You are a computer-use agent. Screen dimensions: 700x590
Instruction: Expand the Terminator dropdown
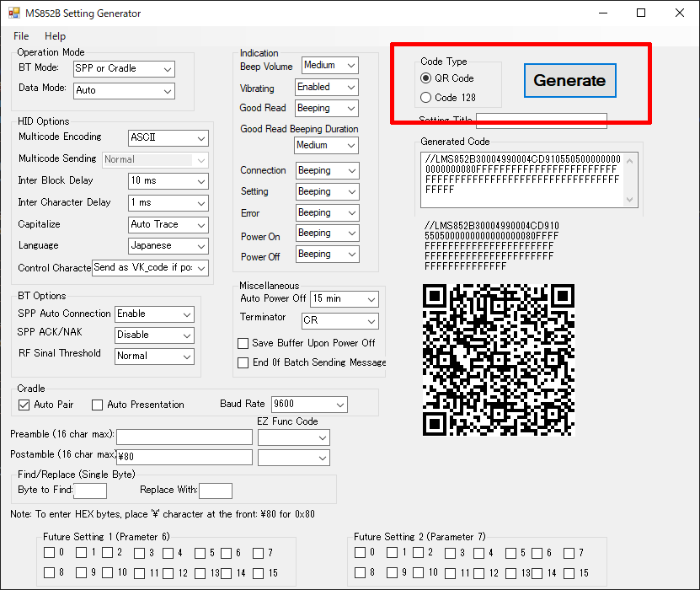(x=340, y=320)
